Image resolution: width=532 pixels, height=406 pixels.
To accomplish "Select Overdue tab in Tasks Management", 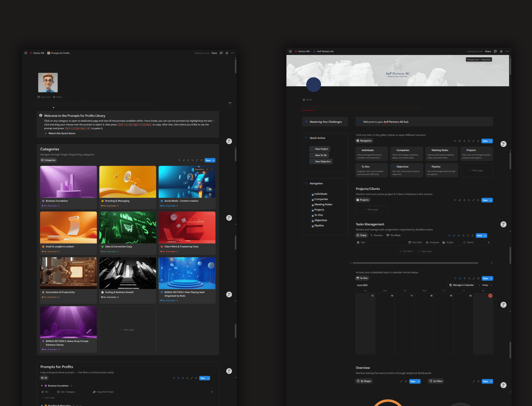I will coord(377,235).
